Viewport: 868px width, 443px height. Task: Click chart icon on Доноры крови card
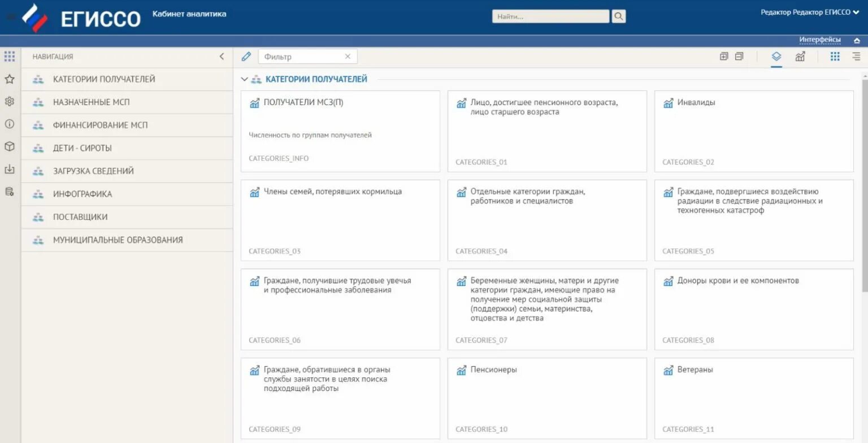tap(668, 281)
